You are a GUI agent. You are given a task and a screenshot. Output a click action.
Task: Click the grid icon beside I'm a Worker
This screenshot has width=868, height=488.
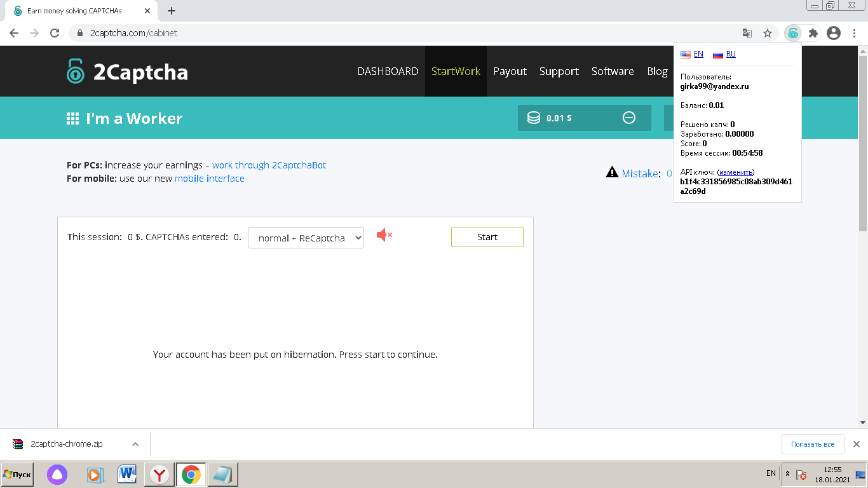pyautogui.click(x=73, y=119)
